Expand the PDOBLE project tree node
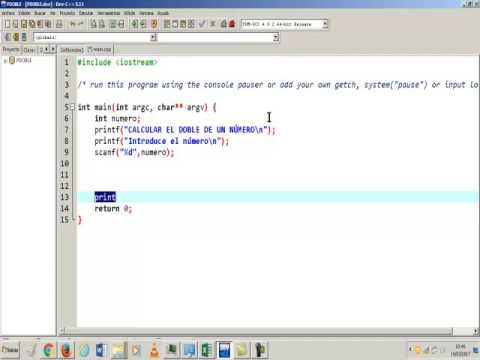The height and width of the screenshot is (360, 480). pos(5,61)
